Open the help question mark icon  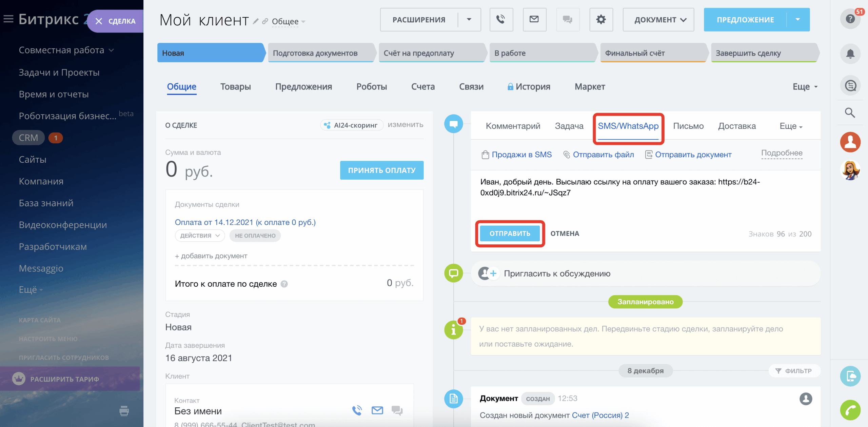click(x=850, y=19)
